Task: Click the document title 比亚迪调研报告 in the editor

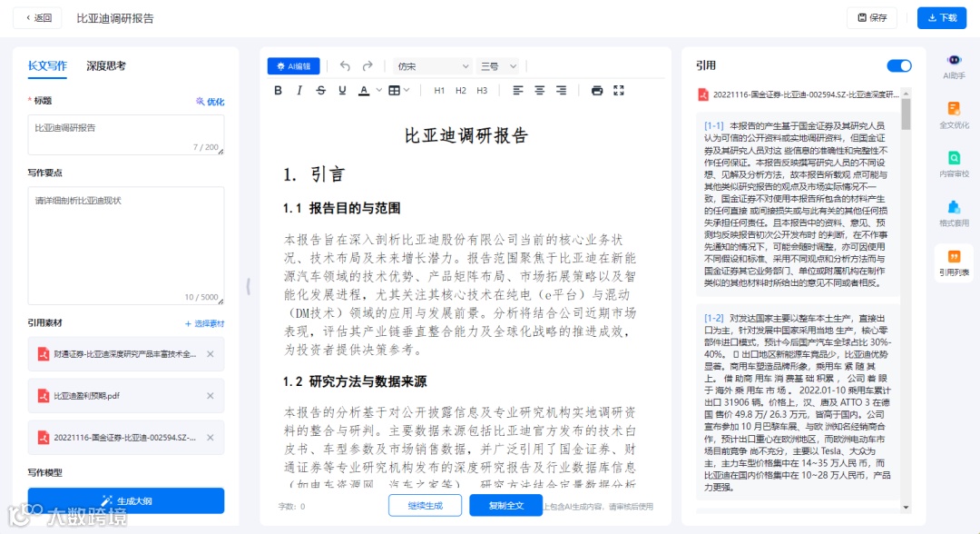Action: point(466,135)
